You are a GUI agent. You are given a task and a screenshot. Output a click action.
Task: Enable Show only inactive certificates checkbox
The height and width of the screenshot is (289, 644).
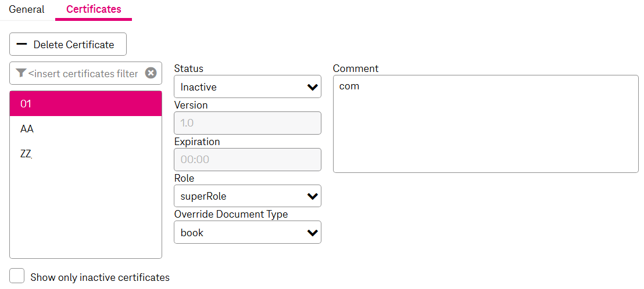coord(17,276)
